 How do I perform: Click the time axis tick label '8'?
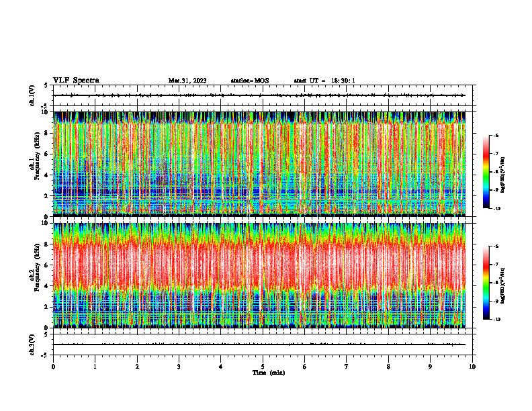(x=388, y=367)
